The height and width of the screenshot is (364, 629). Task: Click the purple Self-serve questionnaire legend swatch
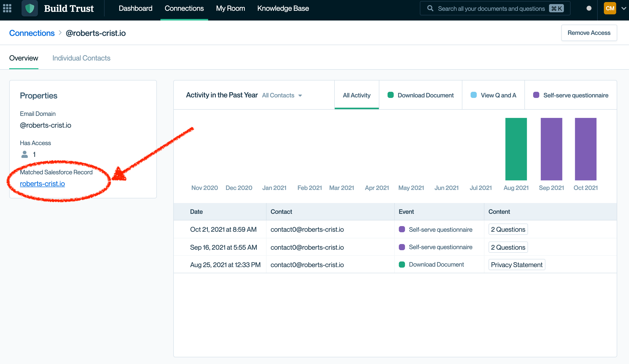[536, 95]
